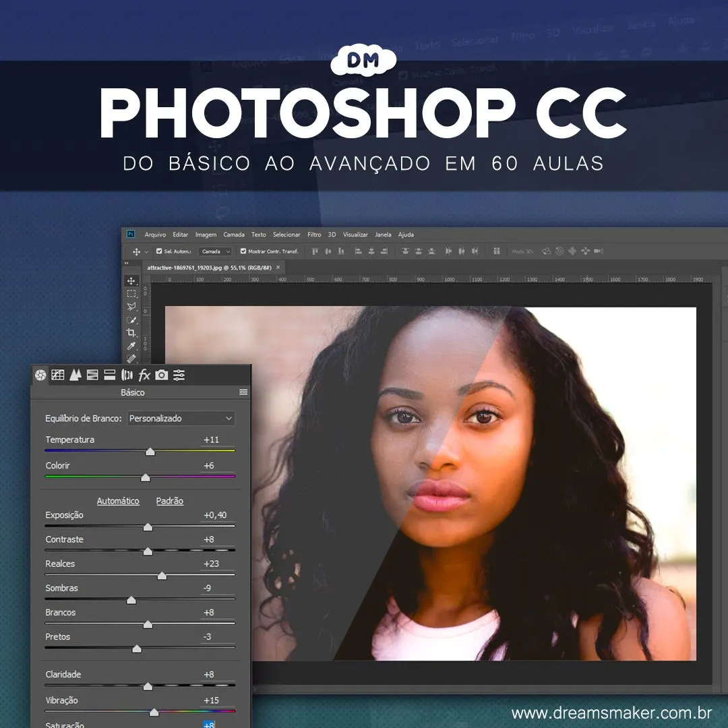Open the Editar menu
Image resolution: width=728 pixels, height=728 pixels.
click(181, 235)
